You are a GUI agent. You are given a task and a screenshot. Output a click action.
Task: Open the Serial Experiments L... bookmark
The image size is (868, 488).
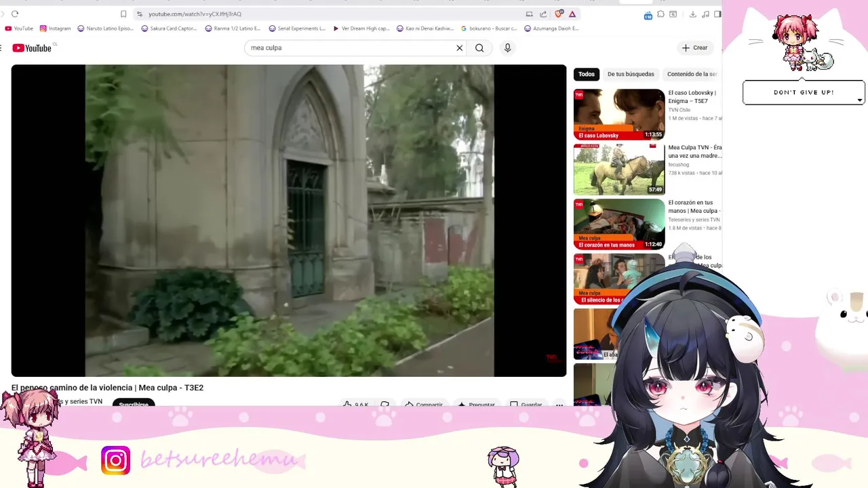tap(297, 28)
